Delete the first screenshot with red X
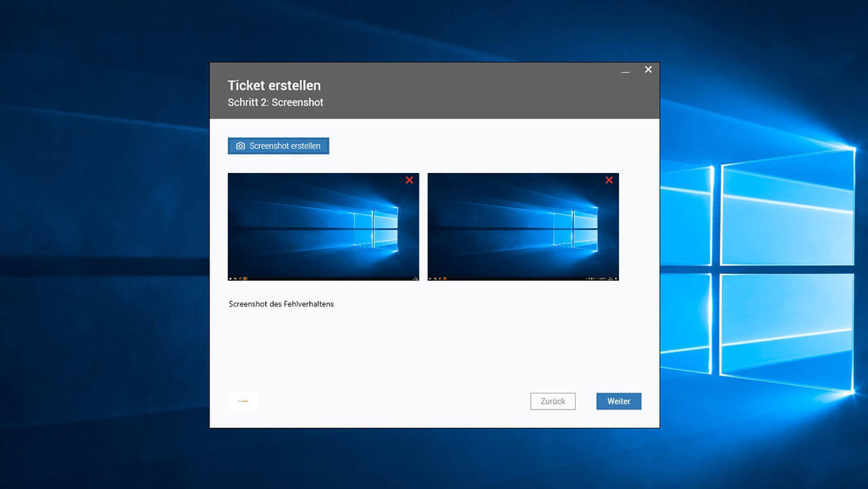Screen dimensions: 868x489 [409, 180]
